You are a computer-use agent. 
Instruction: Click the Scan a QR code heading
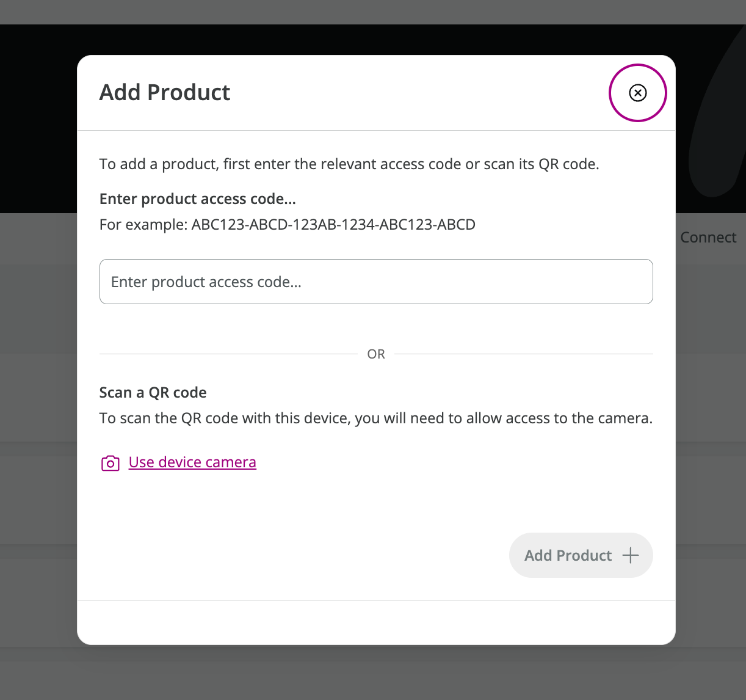pos(153,392)
